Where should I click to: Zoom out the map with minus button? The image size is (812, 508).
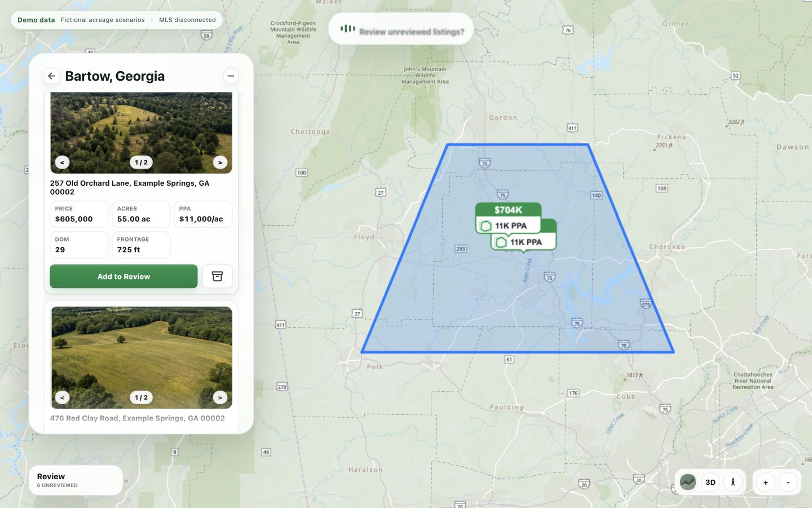coord(788,483)
